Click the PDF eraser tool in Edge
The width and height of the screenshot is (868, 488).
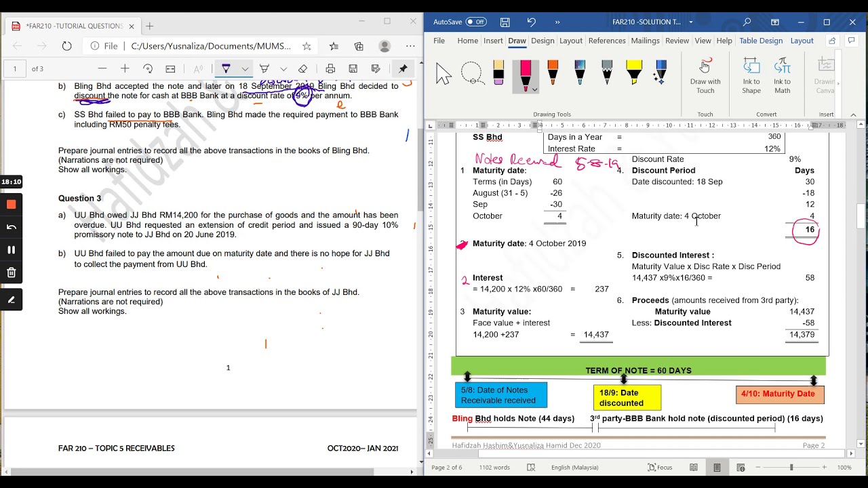[303, 68]
